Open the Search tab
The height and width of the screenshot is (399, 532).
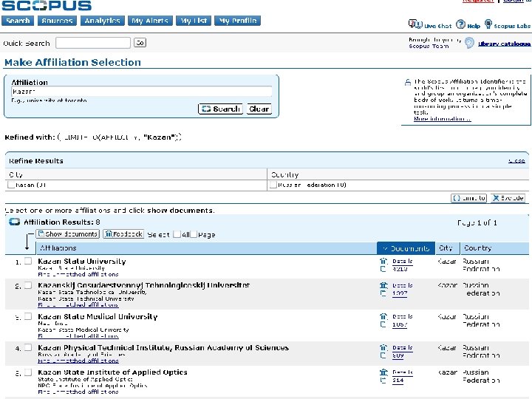point(18,21)
